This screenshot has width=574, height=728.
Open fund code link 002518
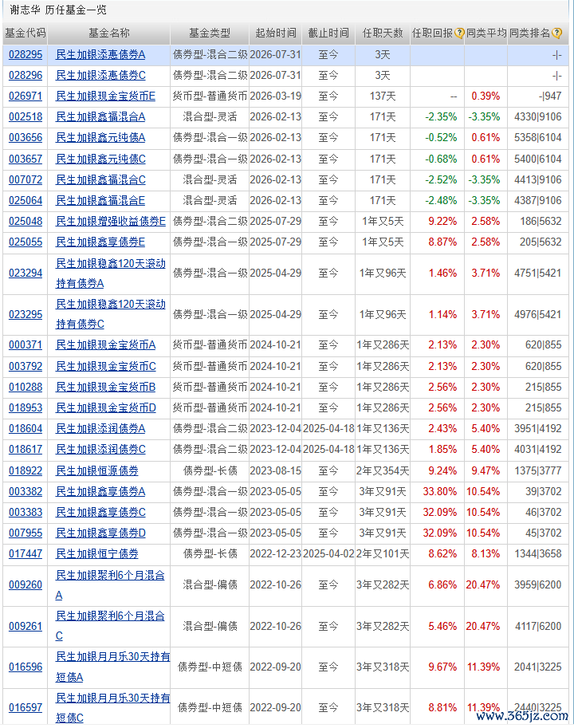pyautogui.click(x=26, y=117)
